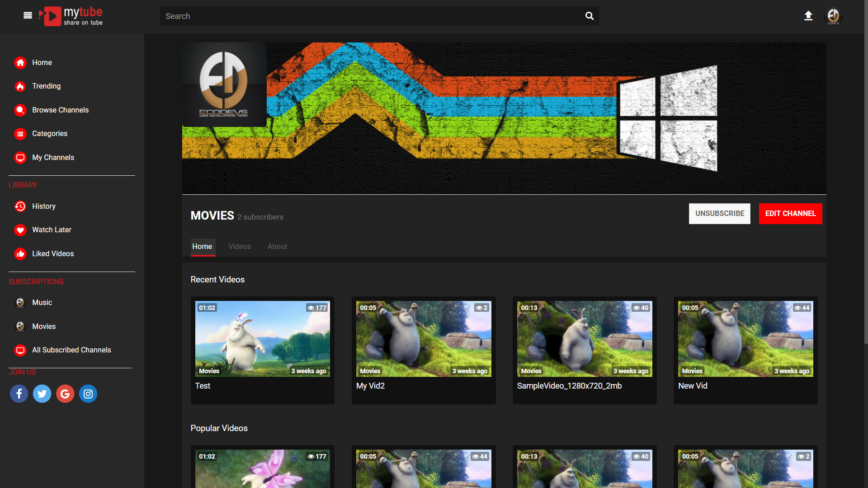This screenshot has height=488, width=868.
Task: Open My Channels in sidebar
Action: point(53,158)
